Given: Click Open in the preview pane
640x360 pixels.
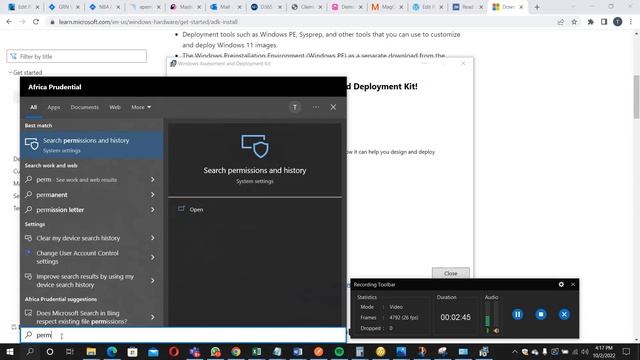Looking at the screenshot, I should click(x=196, y=209).
